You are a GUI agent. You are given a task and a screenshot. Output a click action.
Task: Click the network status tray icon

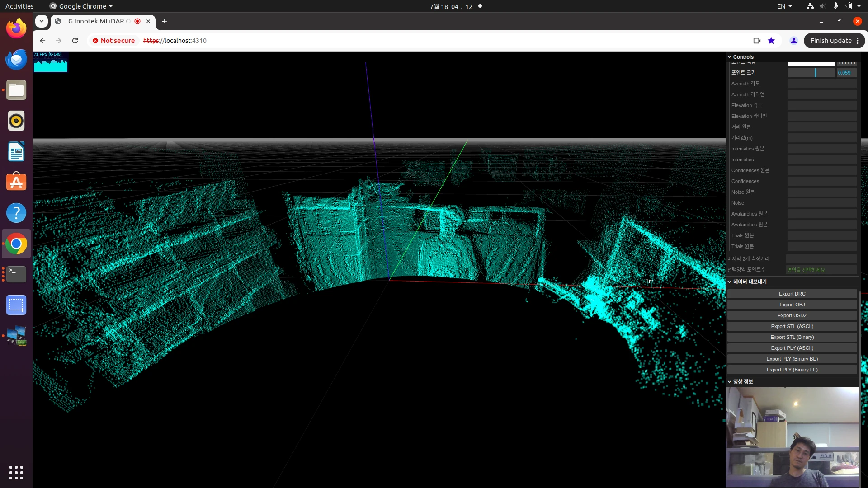[x=810, y=6]
